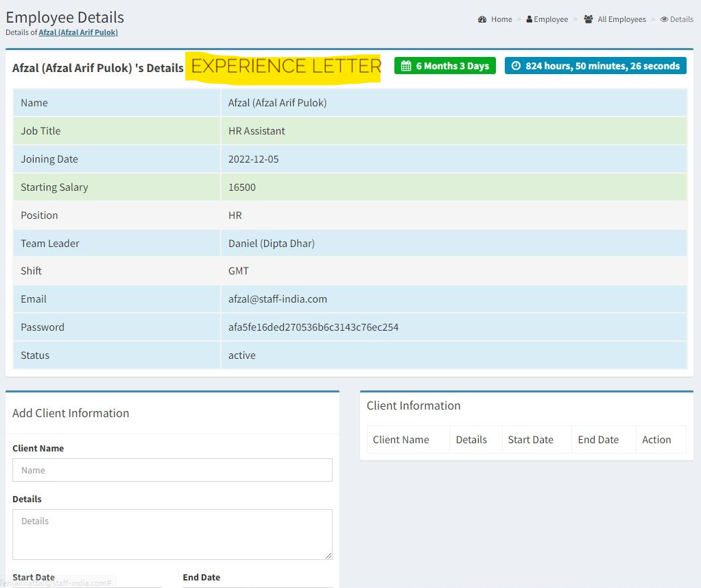Screen dimensions: 701x588
Task: Select the password hash value in table
Action: click(x=313, y=327)
